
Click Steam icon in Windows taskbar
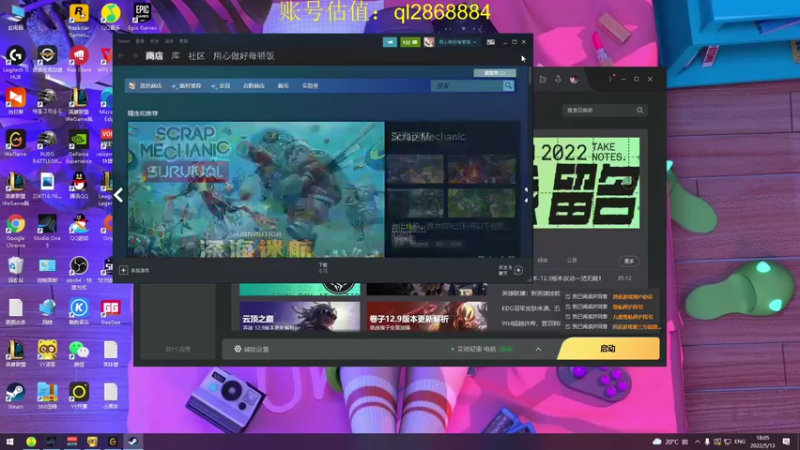tap(132, 441)
